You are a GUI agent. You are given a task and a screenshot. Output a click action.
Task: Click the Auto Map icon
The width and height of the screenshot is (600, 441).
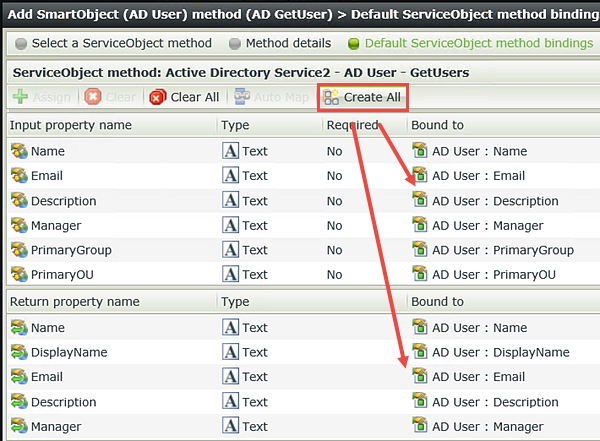coord(242,96)
